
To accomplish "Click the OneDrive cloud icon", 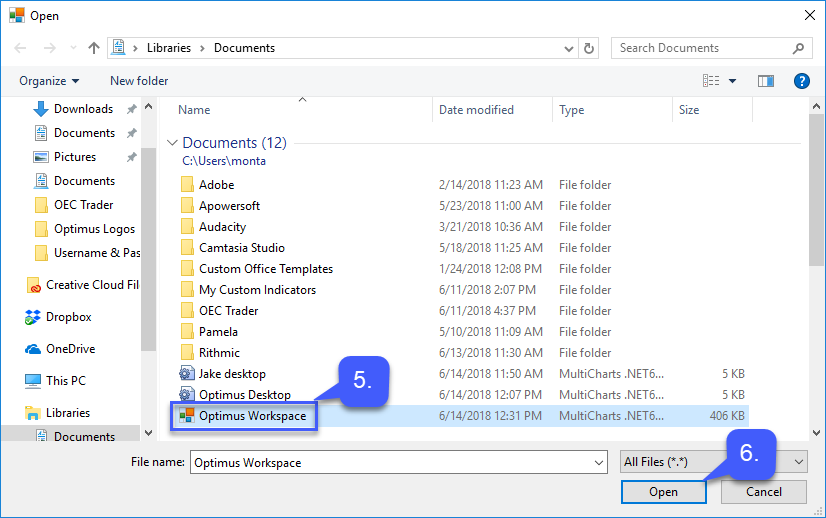I will pyautogui.click(x=33, y=349).
